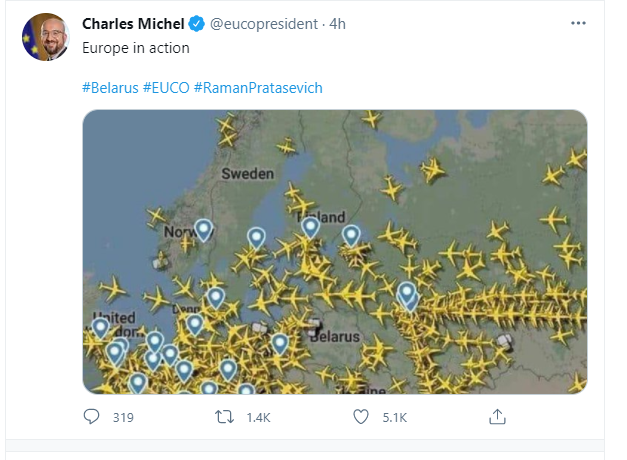Click the reply speech bubble icon

[91, 416]
